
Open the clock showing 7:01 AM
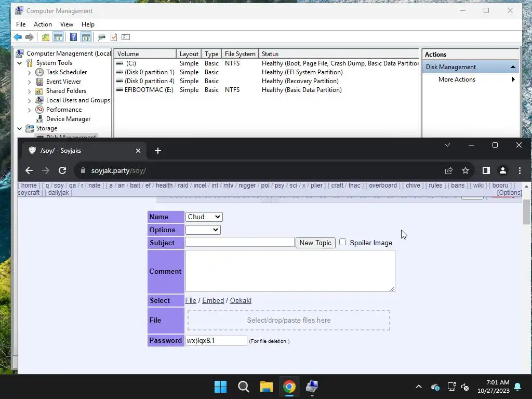494,387
